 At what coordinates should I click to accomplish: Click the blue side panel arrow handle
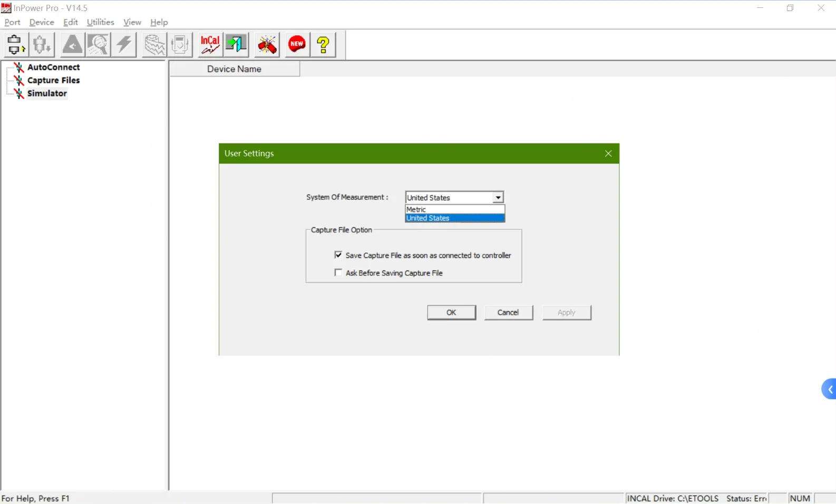tap(829, 389)
